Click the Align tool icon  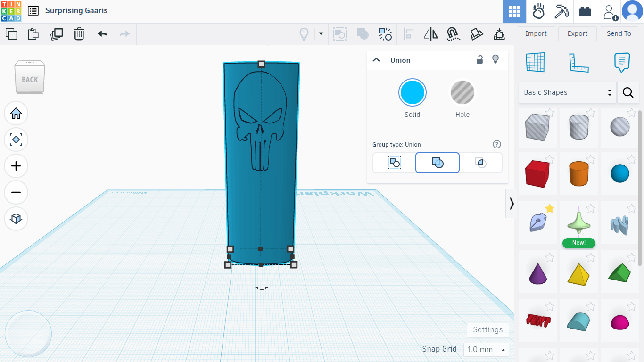[x=408, y=34]
